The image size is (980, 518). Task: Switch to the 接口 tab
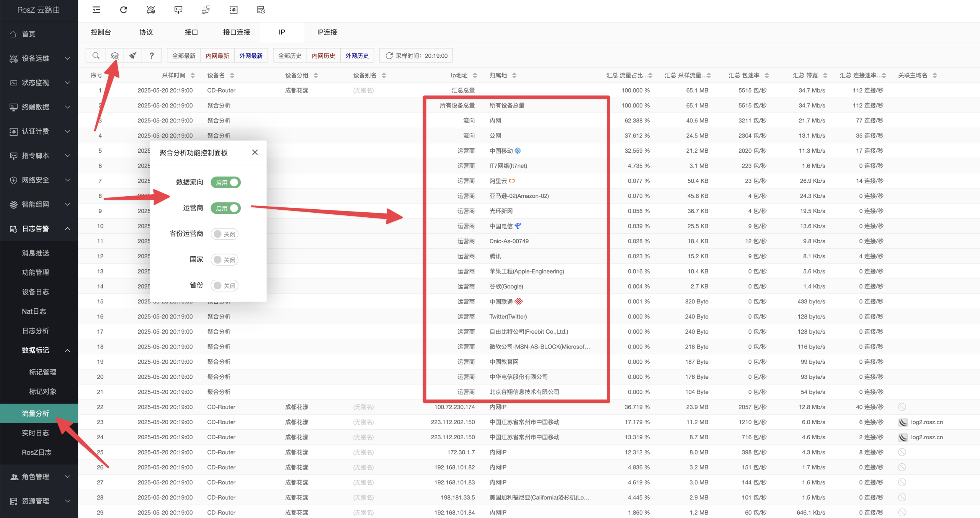point(191,32)
